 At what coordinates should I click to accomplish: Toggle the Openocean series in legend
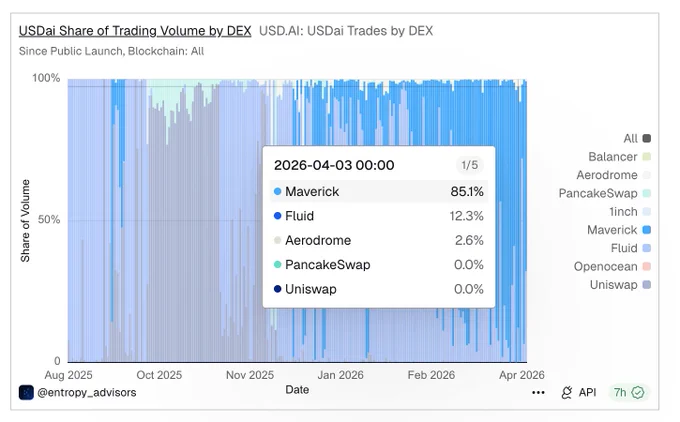tap(612, 266)
